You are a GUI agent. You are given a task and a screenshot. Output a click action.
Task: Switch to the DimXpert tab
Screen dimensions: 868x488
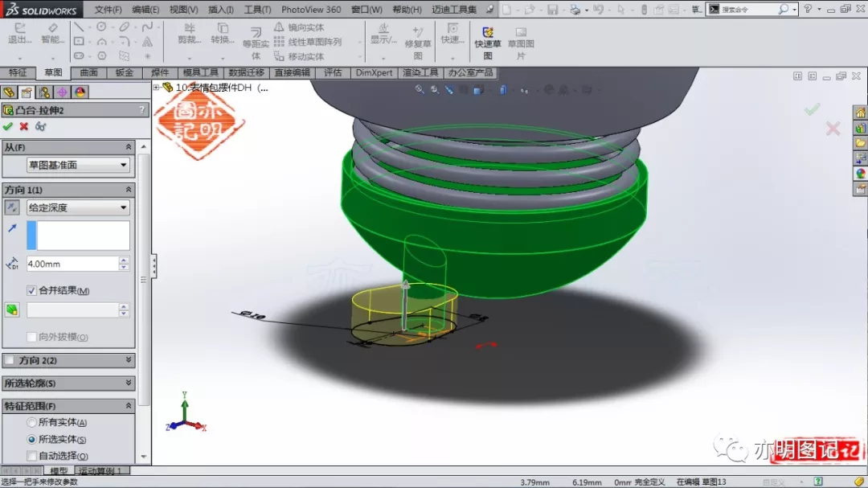375,72
